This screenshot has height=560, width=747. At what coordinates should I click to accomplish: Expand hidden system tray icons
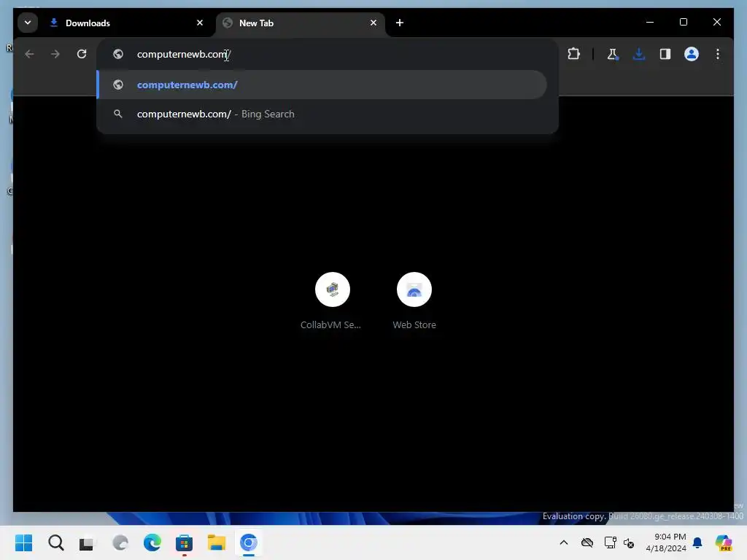564,542
